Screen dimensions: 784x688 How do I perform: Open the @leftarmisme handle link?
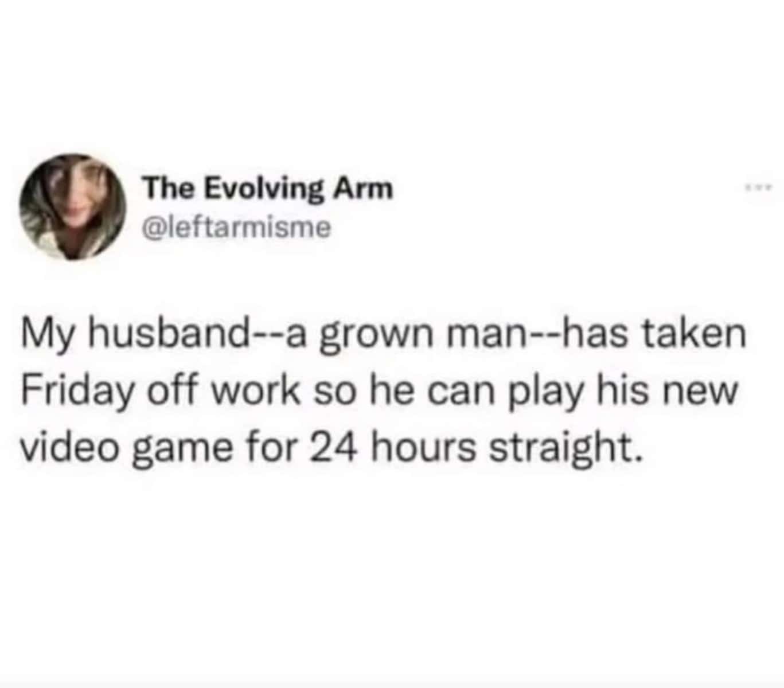tap(237, 228)
